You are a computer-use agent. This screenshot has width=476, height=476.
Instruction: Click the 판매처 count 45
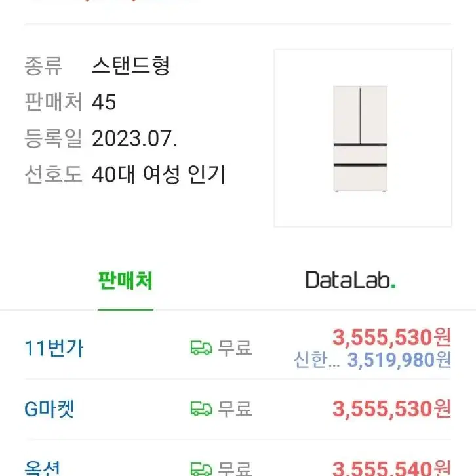[x=104, y=102]
